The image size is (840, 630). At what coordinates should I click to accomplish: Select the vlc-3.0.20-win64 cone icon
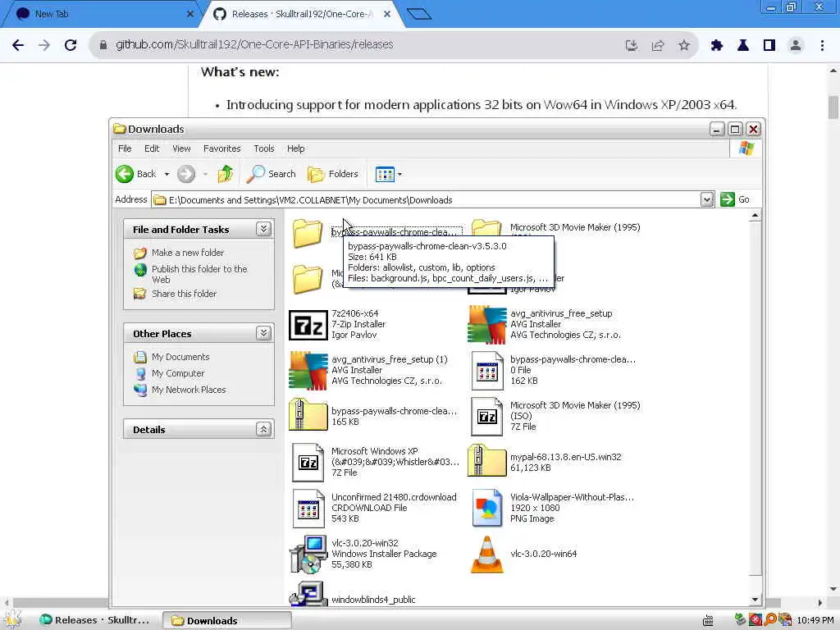coord(487,555)
